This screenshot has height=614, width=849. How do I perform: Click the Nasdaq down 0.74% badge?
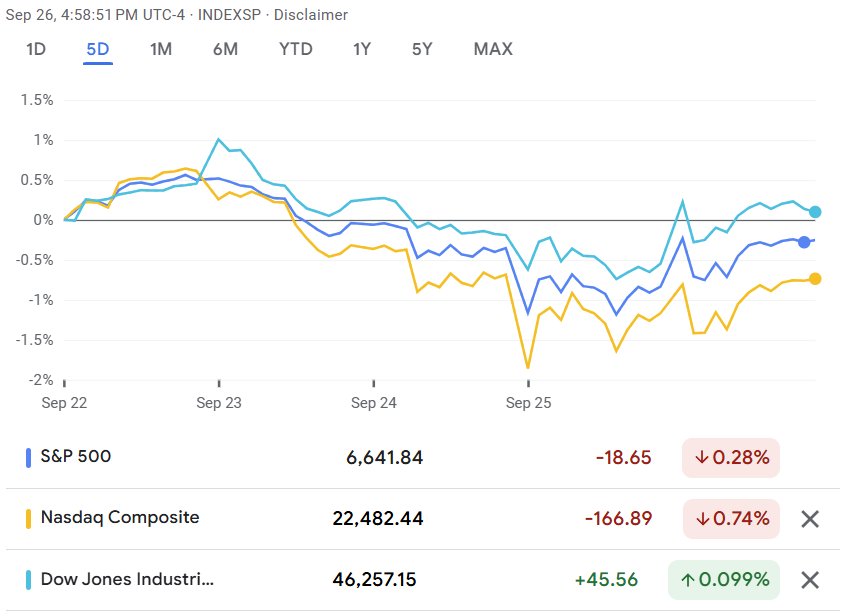731,519
